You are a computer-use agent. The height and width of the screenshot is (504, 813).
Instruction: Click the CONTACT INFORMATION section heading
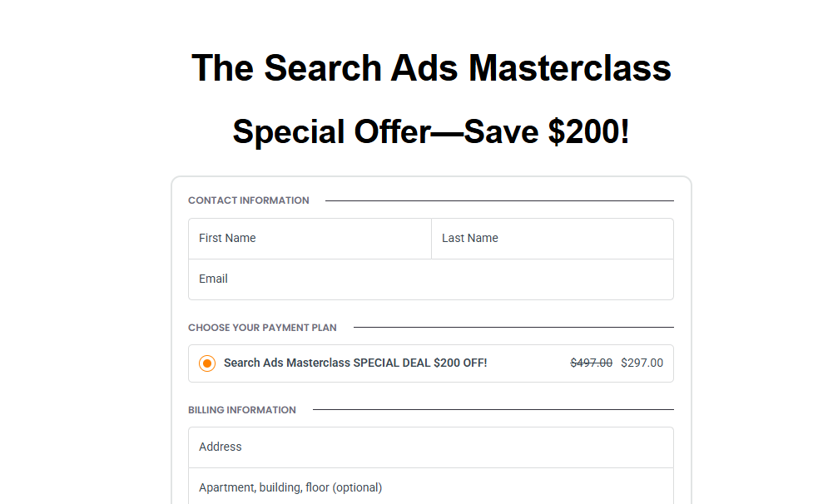coord(248,200)
